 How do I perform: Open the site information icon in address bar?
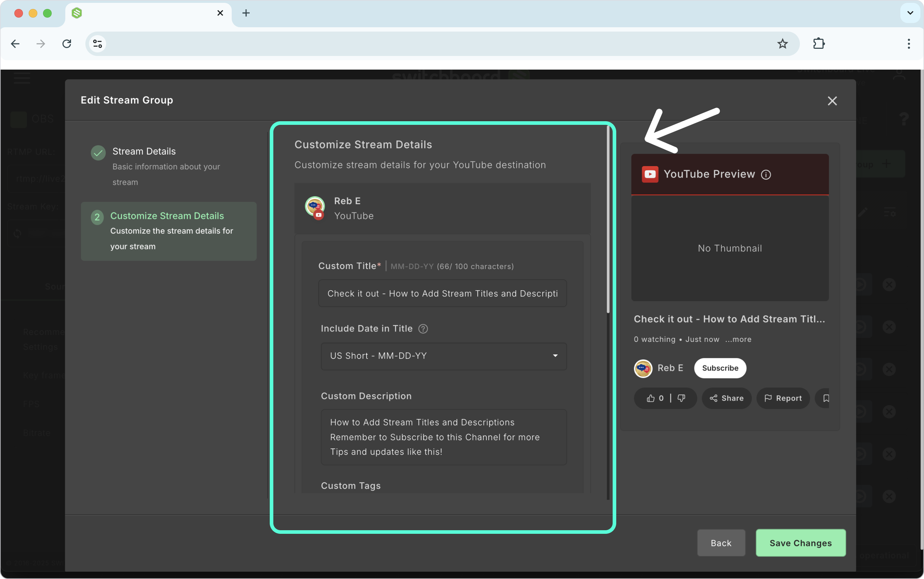[98, 44]
